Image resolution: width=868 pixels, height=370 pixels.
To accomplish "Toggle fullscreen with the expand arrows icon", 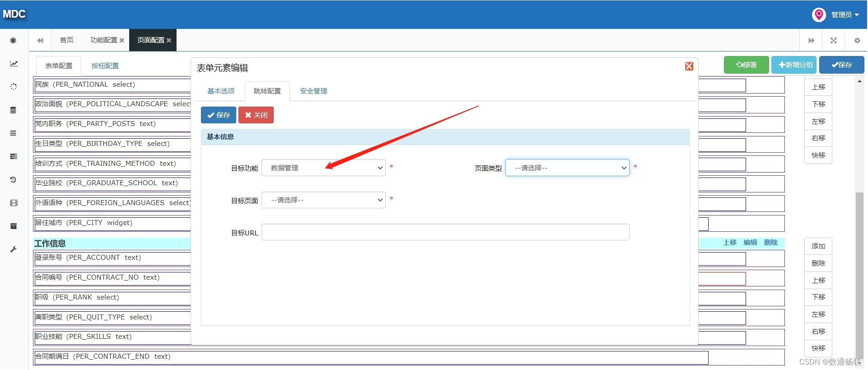I will [834, 40].
